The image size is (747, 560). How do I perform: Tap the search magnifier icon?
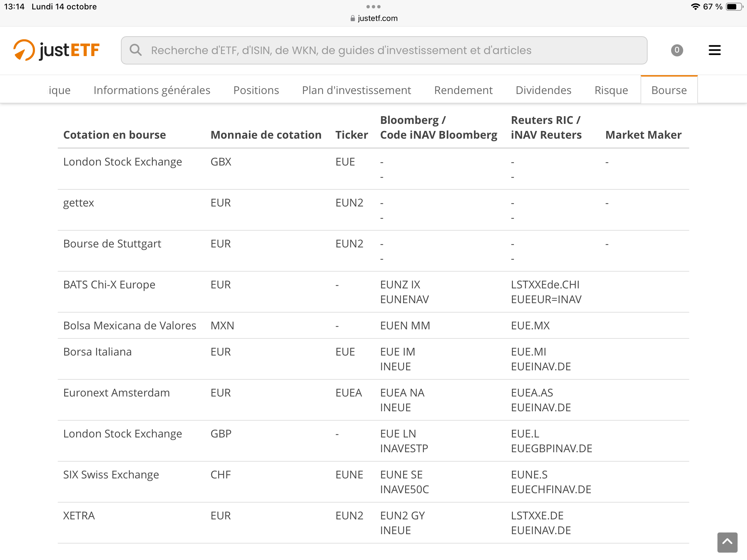coord(135,50)
